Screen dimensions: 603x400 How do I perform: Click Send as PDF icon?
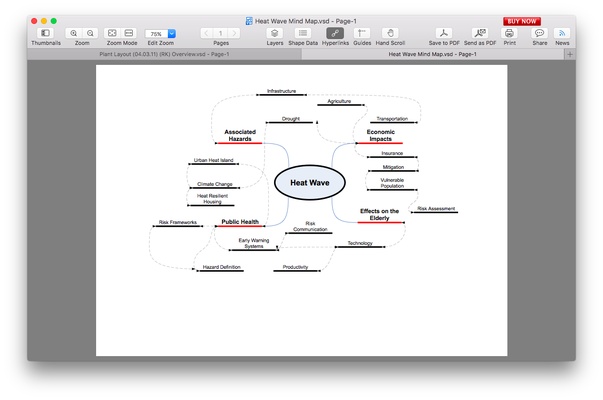coord(480,33)
